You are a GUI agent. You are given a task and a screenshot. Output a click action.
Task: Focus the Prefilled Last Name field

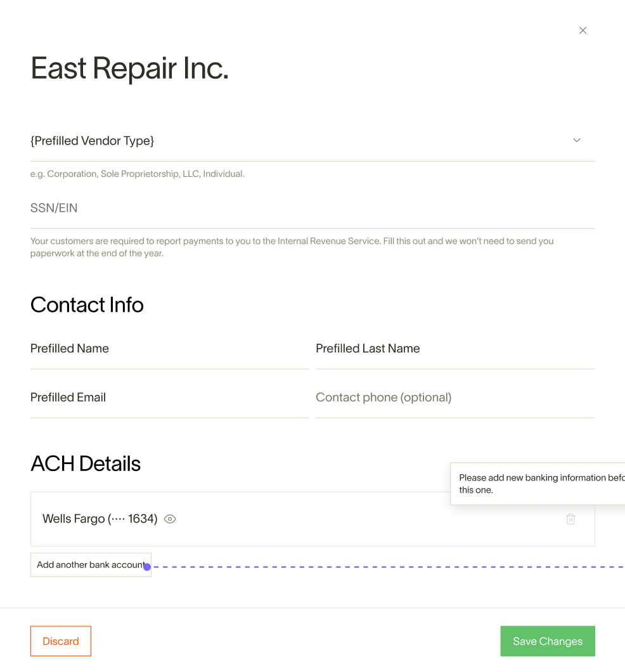(x=454, y=349)
